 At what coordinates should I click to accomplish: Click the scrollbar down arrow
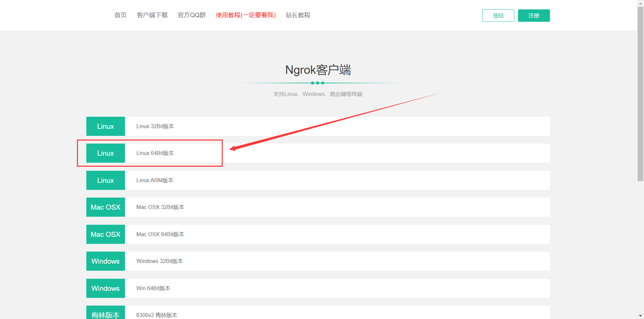point(641,316)
